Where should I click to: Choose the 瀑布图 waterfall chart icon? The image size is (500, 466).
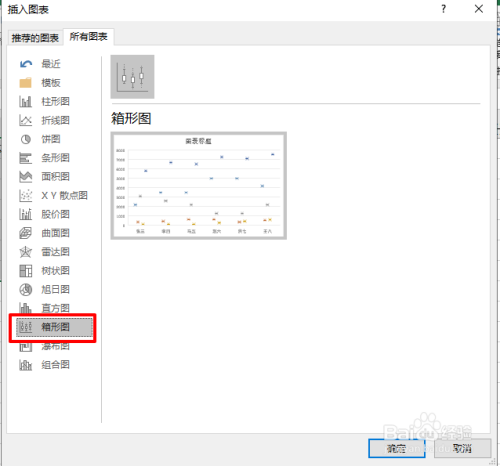click(26, 347)
